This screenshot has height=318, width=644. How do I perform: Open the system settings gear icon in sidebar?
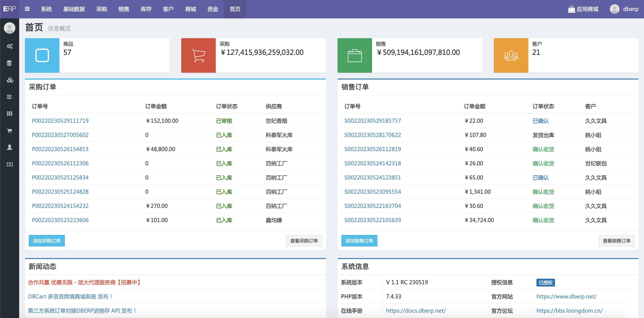pos(10,46)
